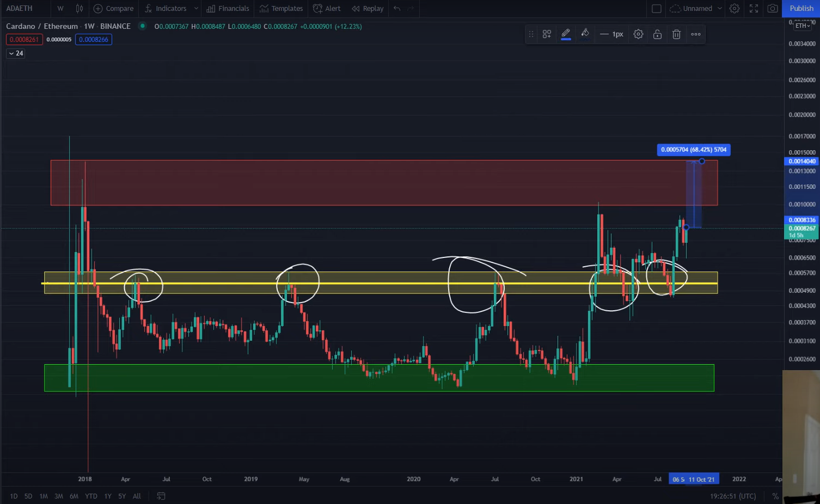Select the YTD time range

coord(91,496)
